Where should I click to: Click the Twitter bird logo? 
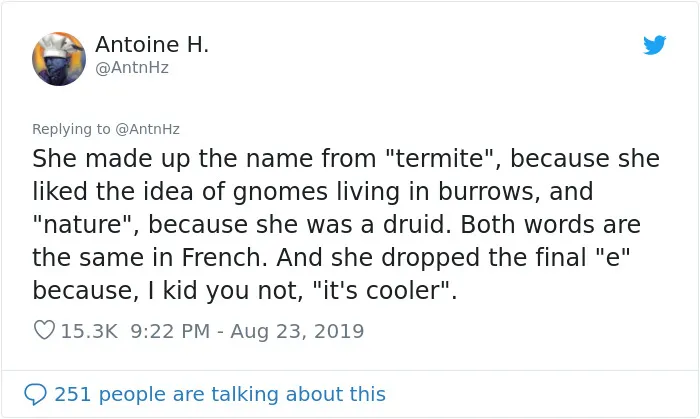[654, 45]
